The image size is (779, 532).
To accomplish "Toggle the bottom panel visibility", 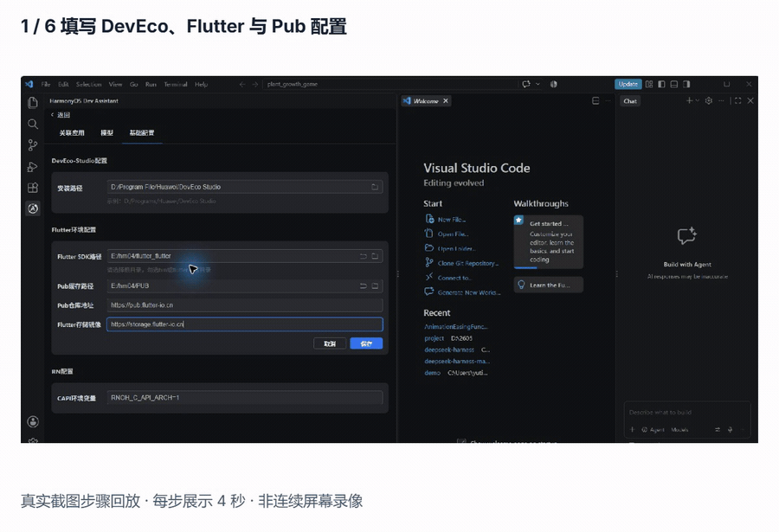I will pos(673,85).
